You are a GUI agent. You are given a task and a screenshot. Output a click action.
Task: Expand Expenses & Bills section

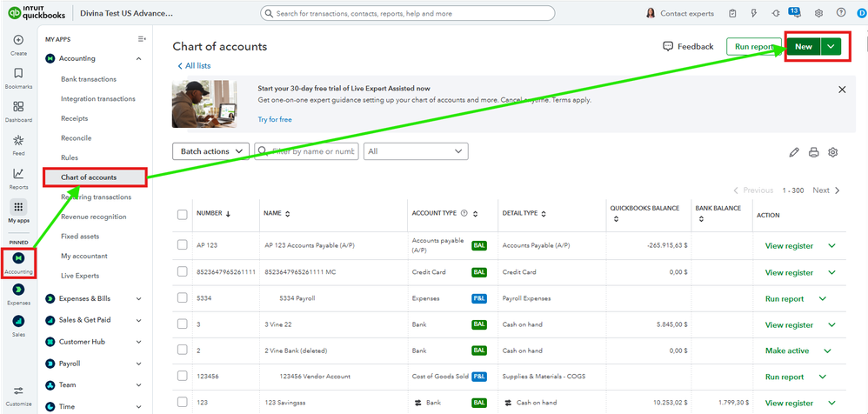pyautogui.click(x=138, y=299)
